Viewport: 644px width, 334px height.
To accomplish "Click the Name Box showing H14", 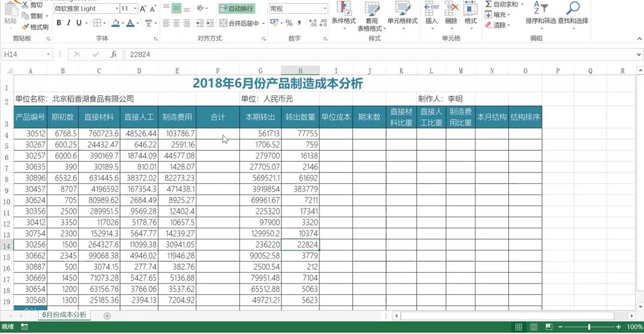I will 28,54.
